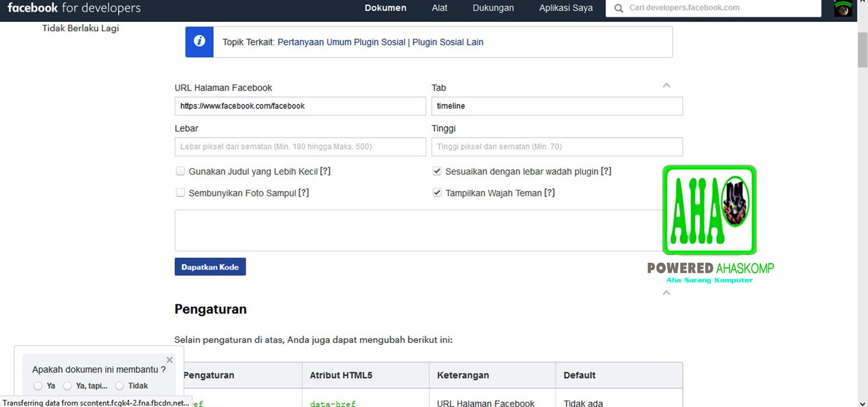
Task: Open the facebook for developers home logo
Action: 74,8
